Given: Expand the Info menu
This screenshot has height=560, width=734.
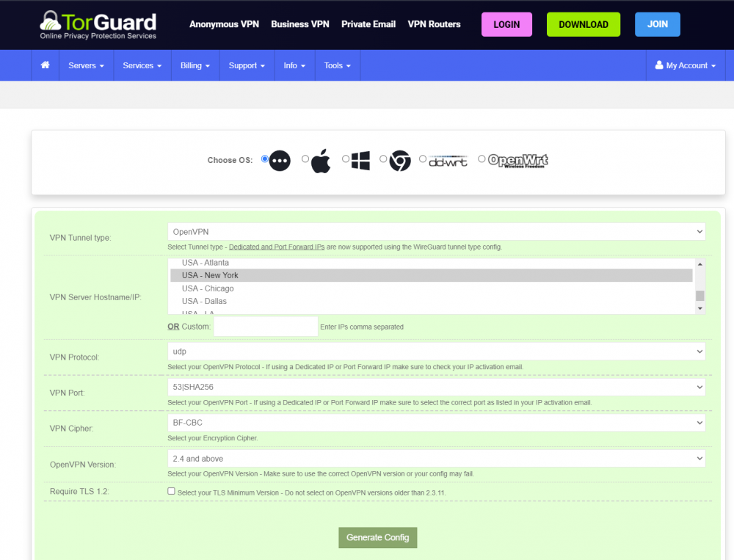Looking at the screenshot, I should tap(294, 65).
